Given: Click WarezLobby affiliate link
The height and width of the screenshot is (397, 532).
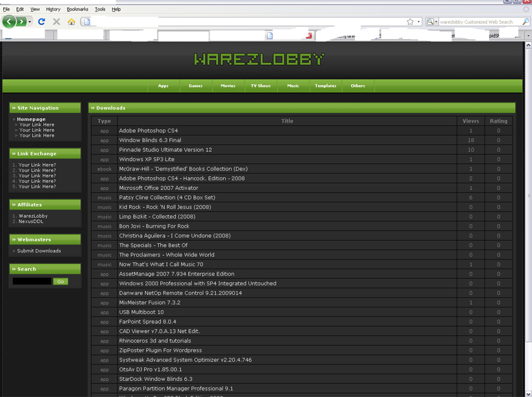Looking at the screenshot, I should tap(33, 216).
